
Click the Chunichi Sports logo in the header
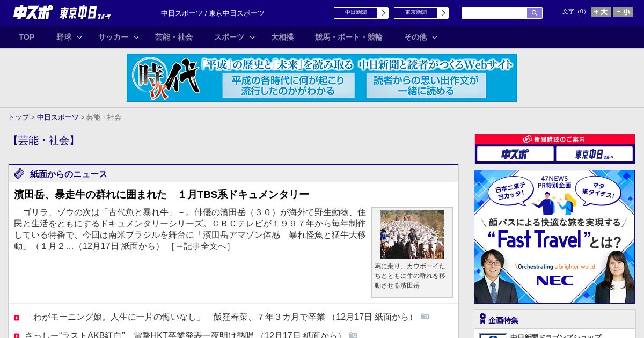[33, 12]
